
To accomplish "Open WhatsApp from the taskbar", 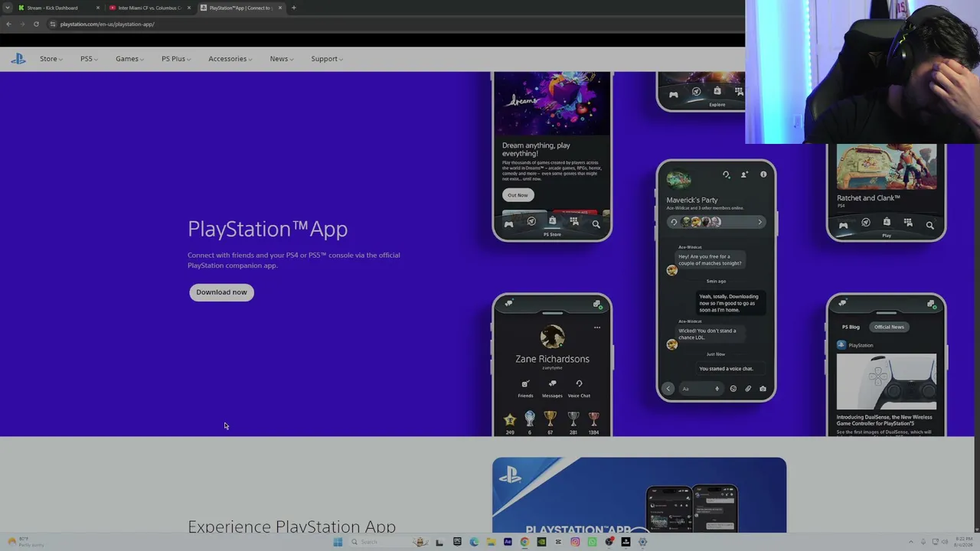I will 592,542.
